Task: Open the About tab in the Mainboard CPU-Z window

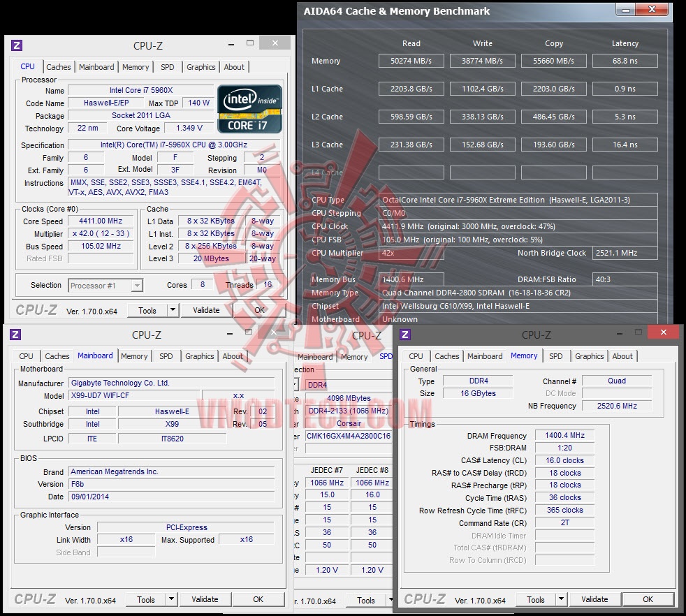Action: coord(233,356)
